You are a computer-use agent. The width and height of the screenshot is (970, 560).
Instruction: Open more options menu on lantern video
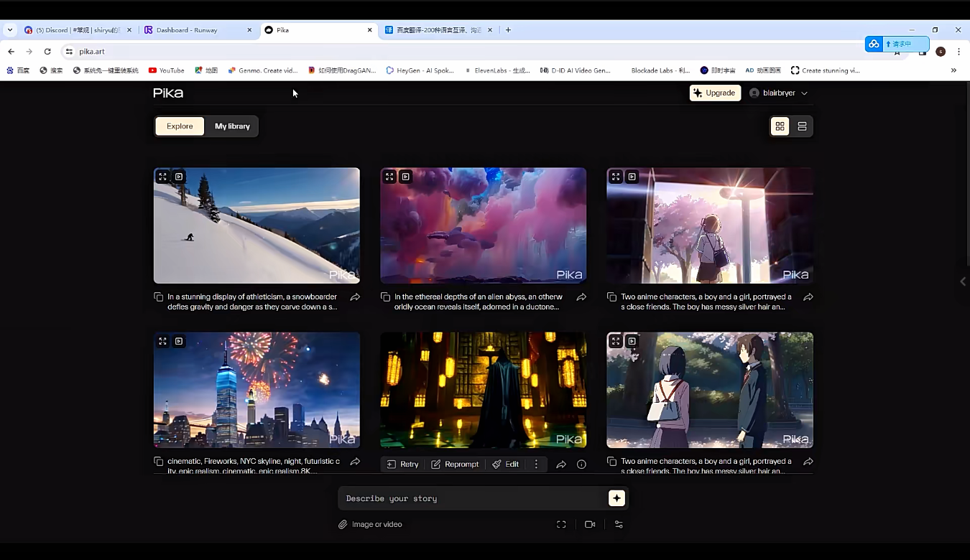[536, 465]
